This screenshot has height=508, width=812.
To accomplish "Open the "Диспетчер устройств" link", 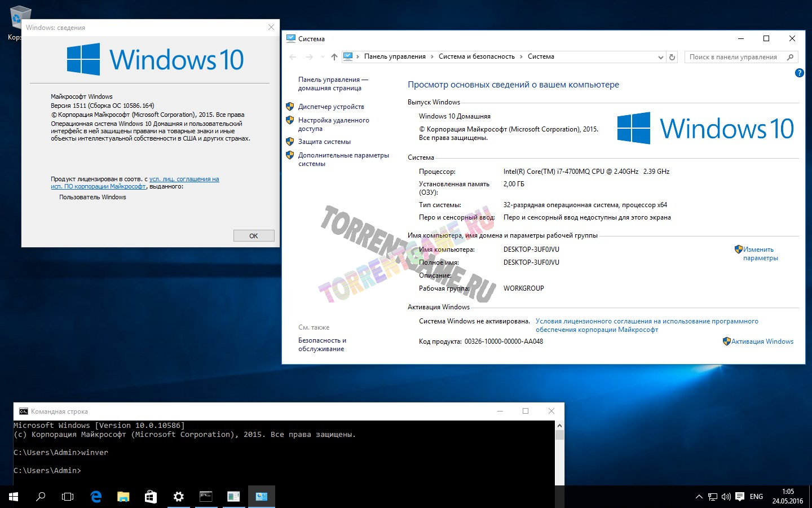I will point(331,107).
